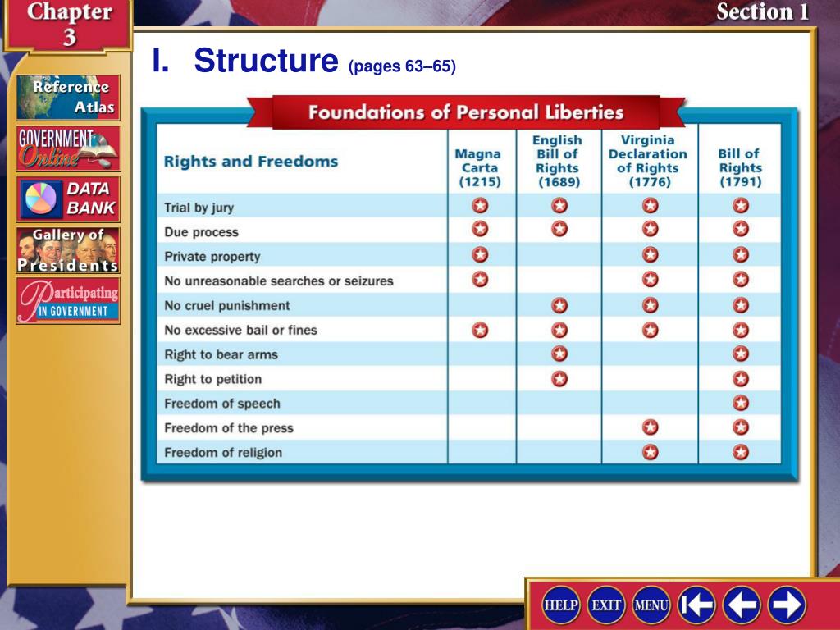The height and width of the screenshot is (630, 840).
Task: Click Foundations of Personal Liberties banner
Action: point(466,112)
